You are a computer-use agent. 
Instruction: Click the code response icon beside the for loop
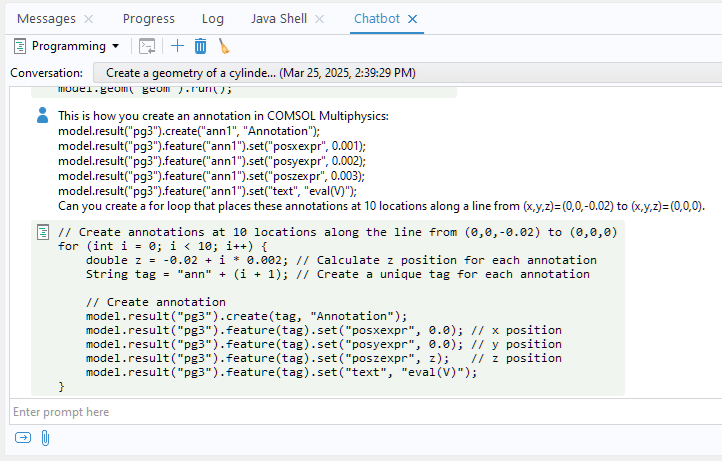[x=43, y=232]
